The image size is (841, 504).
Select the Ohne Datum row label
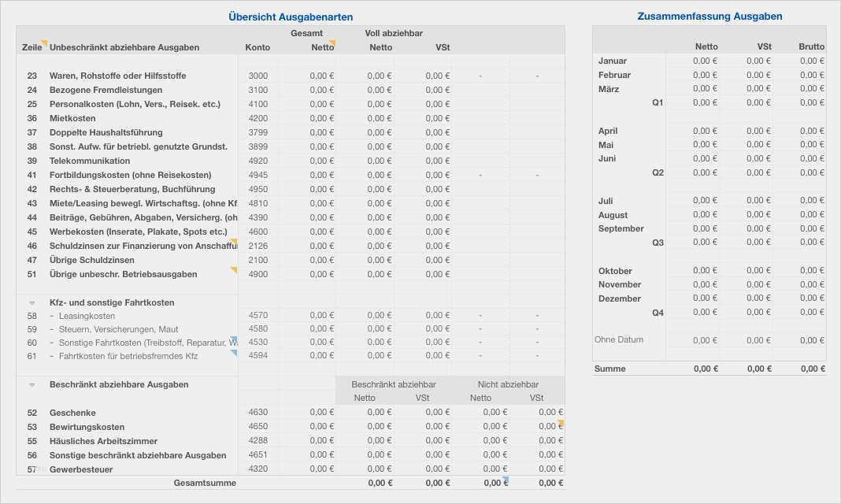coord(619,339)
